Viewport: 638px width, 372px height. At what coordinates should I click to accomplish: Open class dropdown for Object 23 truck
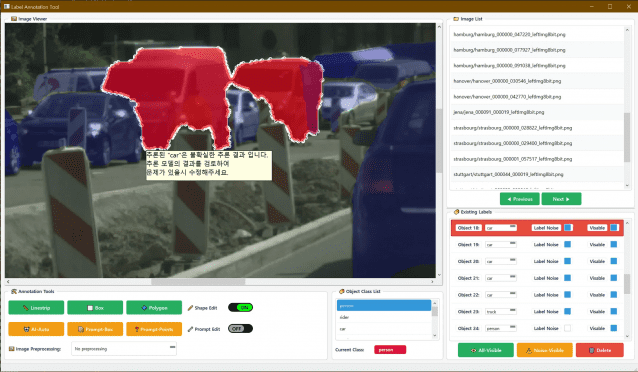(501, 311)
